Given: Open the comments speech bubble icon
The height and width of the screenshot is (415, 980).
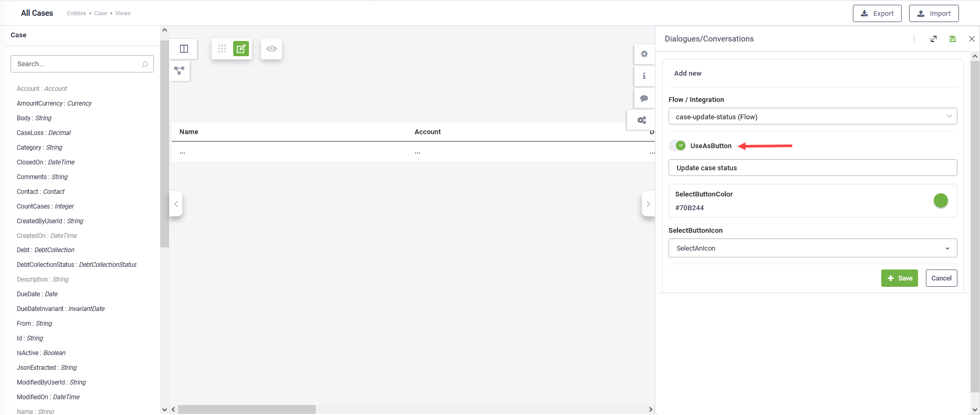Looking at the screenshot, I should [644, 98].
